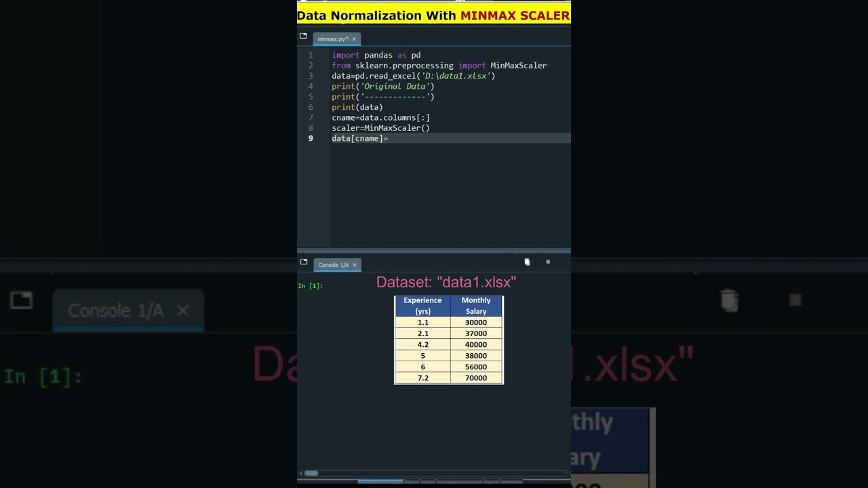This screenshot has width=868, height=488.
Task: Click the 'scaler=MinMaxScaler()' line
Action: pyautogui.click(x=380, y=127)
